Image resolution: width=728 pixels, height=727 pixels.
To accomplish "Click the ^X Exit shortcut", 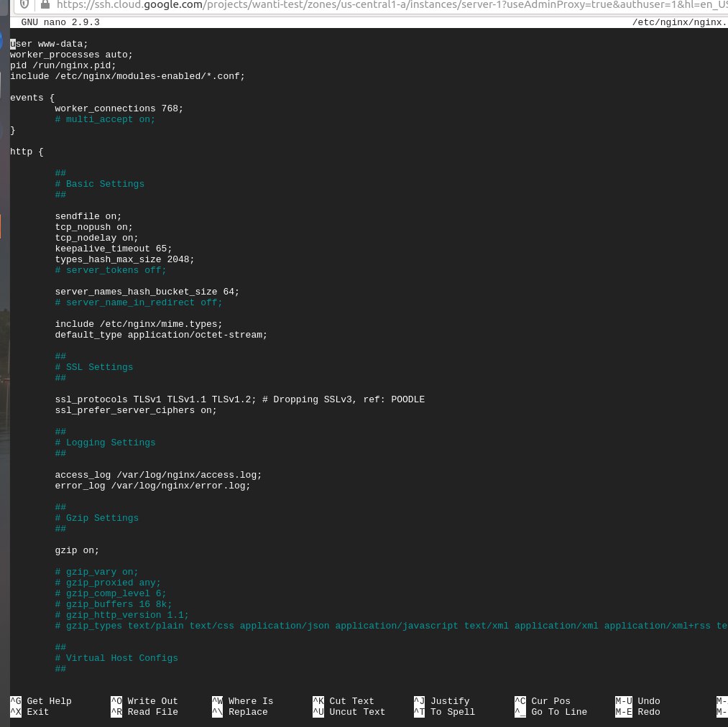I will 29,712.
